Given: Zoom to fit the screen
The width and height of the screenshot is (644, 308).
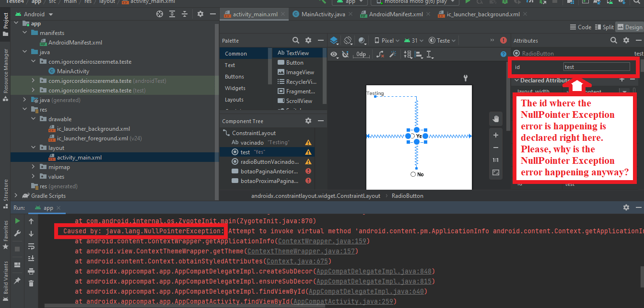Looking at the screenshot, I should tap(496, 172).
